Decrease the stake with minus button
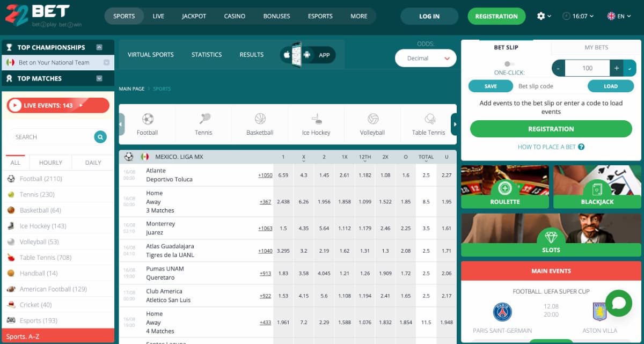 tap(558, 68)
